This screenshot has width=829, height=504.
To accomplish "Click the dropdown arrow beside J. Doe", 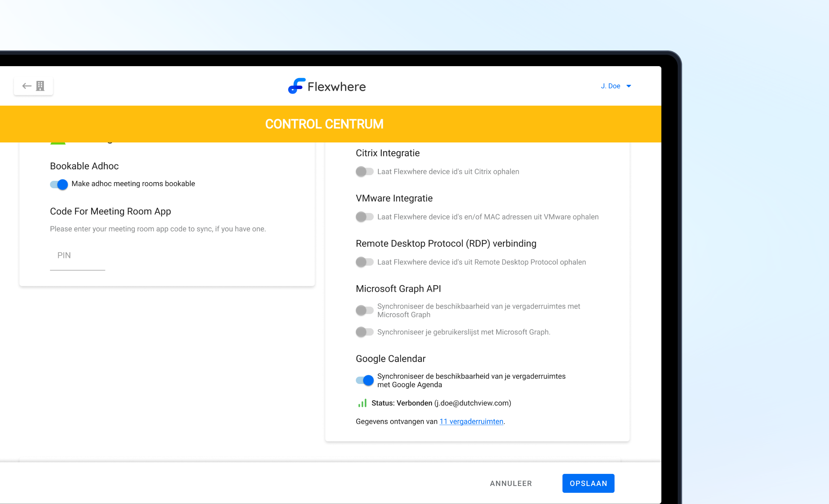I will click(629, 86).
